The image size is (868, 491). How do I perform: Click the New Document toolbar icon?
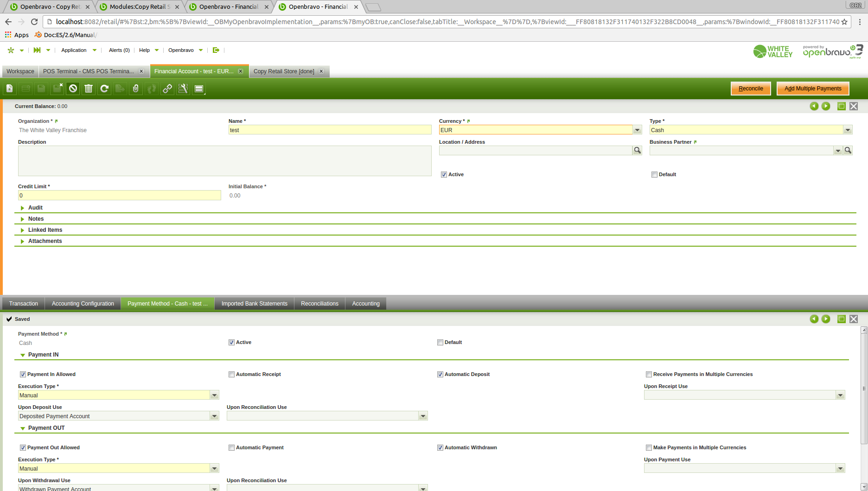point(10,89)
